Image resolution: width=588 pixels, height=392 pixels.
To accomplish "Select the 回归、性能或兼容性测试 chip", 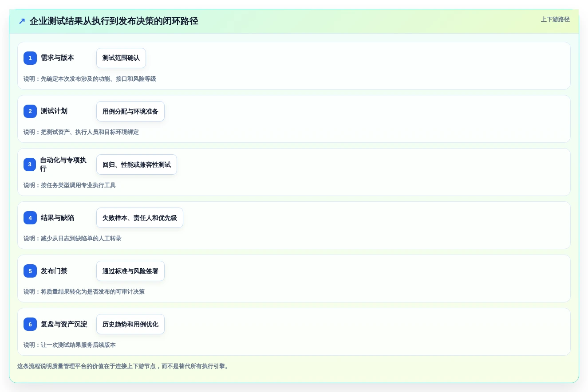I will (x=137, y=165).
